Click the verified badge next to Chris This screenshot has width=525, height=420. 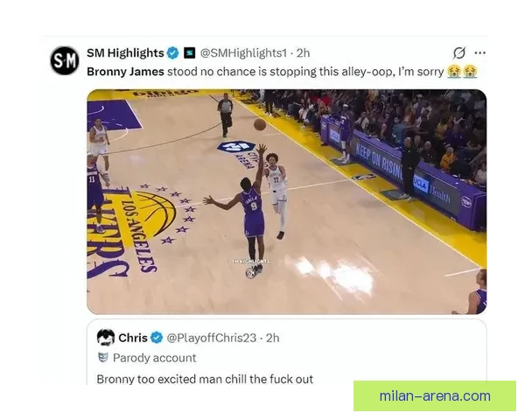(x=157, y=338)
